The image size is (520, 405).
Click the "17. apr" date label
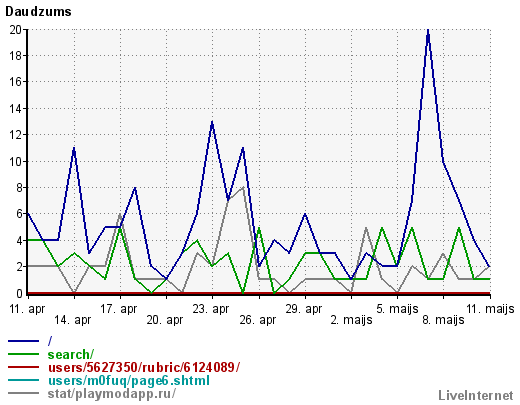119,309
